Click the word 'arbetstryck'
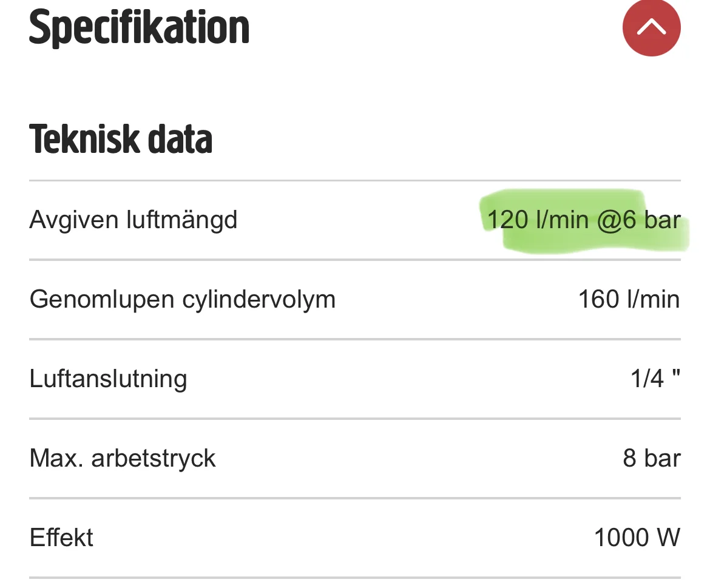 click(x=154, y=458)
